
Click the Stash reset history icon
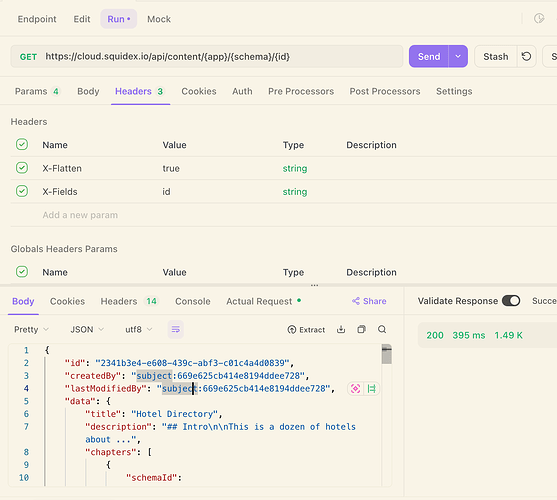coord(526,56)
